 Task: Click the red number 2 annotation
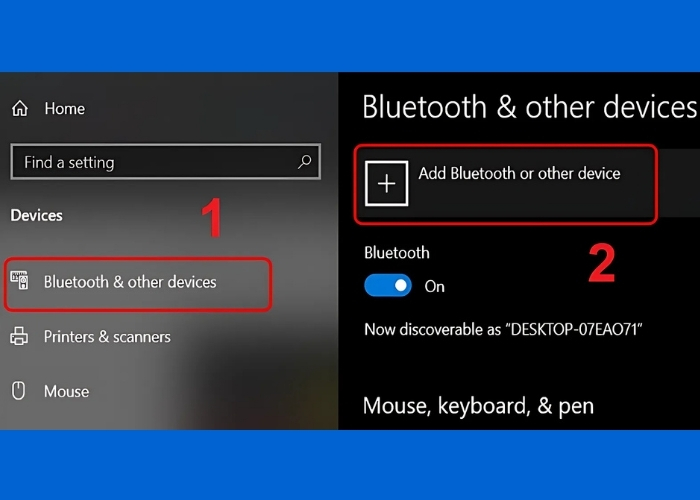click(x=601, y=264)
